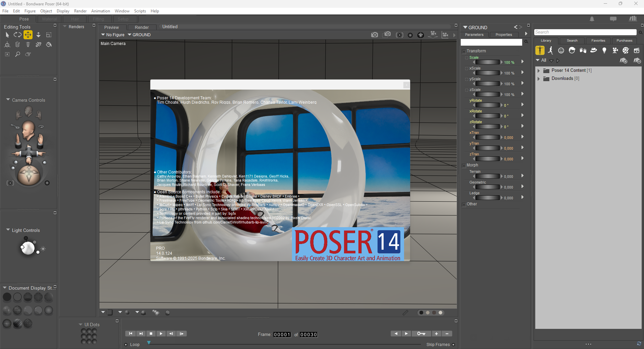This screenshot has width=644, height=349.
Task: Click the yRotate parameter dial
Action: click(487, 105)
